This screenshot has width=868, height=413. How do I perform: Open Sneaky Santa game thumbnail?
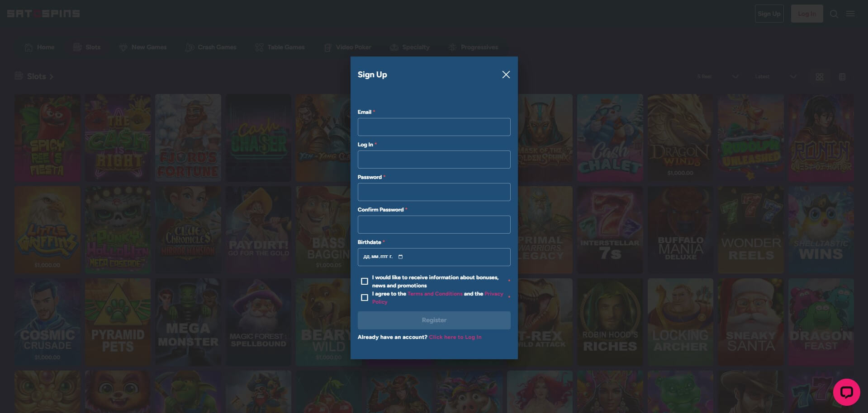coord(751,322)
